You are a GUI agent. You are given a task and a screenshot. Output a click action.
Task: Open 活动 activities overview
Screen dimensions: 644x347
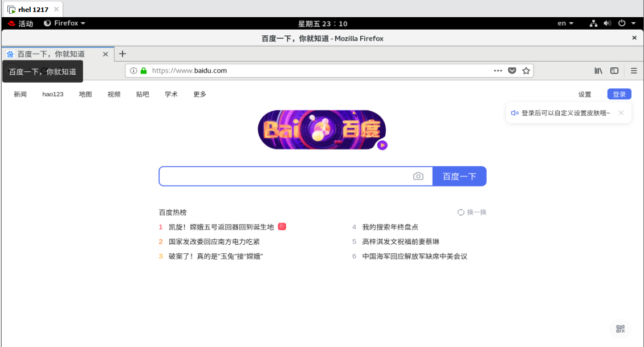click(26, 23)
